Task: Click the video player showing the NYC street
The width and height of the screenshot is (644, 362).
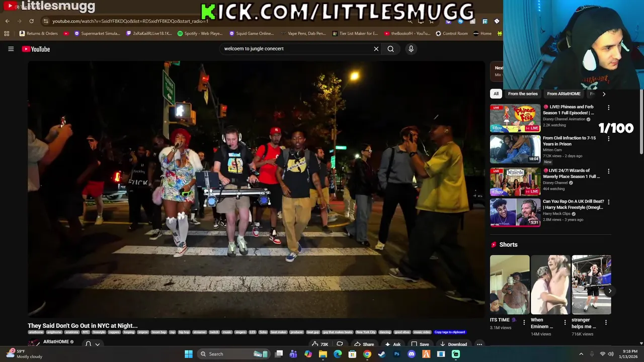Action: point(256,190)
